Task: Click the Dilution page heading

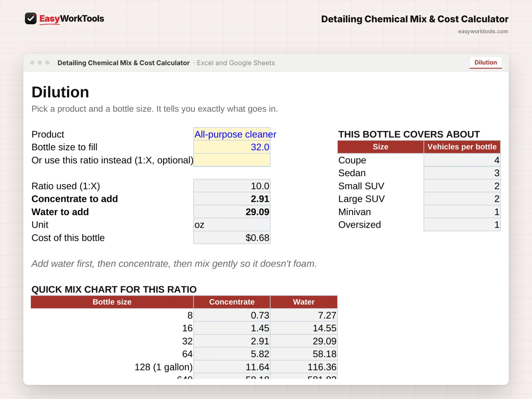Action: click(60, 92)
